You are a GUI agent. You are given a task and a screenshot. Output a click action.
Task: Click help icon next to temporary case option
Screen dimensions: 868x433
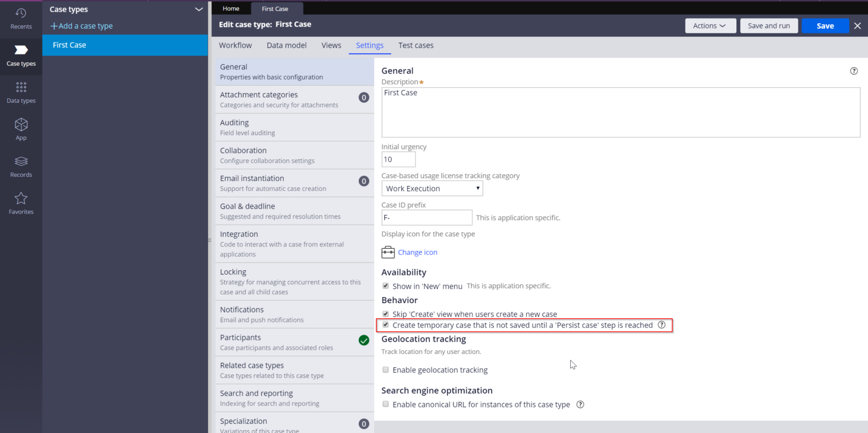click(661, 325)
